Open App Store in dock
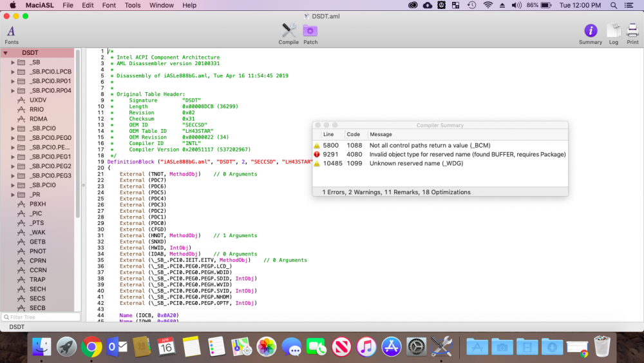The width and height of the screenshot is (644, 363). point(392,347)
